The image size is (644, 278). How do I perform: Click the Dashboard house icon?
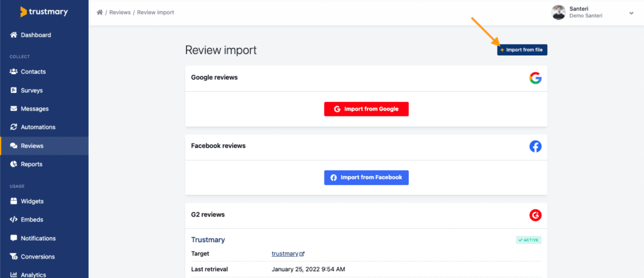[x=14, y=35]
